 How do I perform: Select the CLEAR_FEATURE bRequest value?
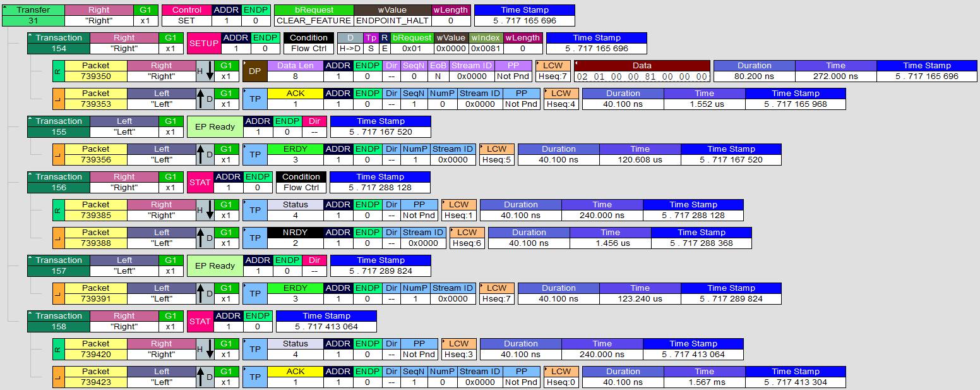[x=313, y=20]
